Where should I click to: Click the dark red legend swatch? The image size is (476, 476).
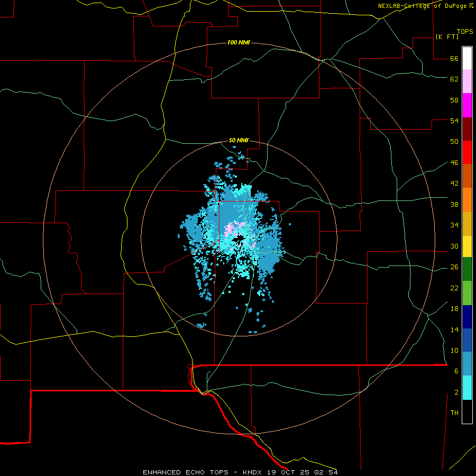[x=467, y=129]
